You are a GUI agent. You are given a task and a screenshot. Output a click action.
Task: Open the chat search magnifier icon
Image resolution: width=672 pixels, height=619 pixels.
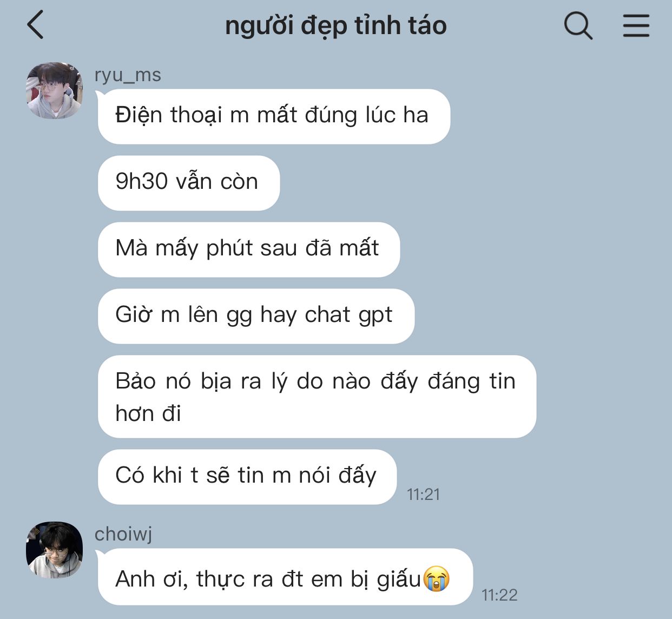point(578,25)
